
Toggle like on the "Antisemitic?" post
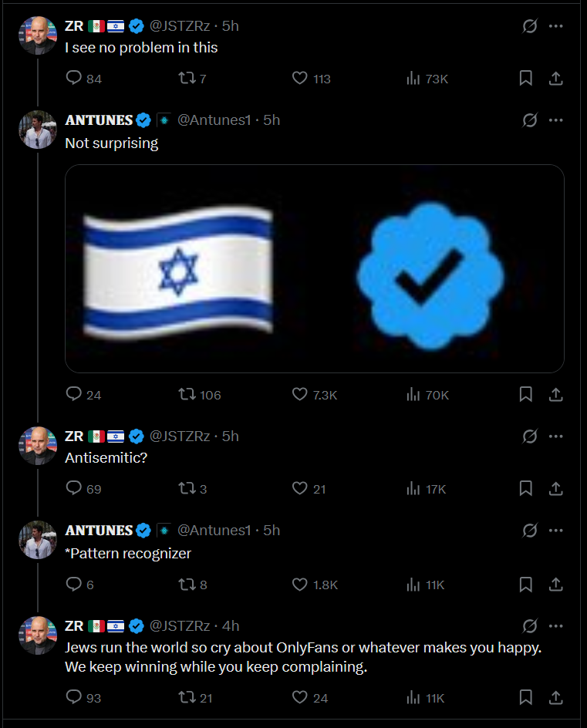pos(301,488)
